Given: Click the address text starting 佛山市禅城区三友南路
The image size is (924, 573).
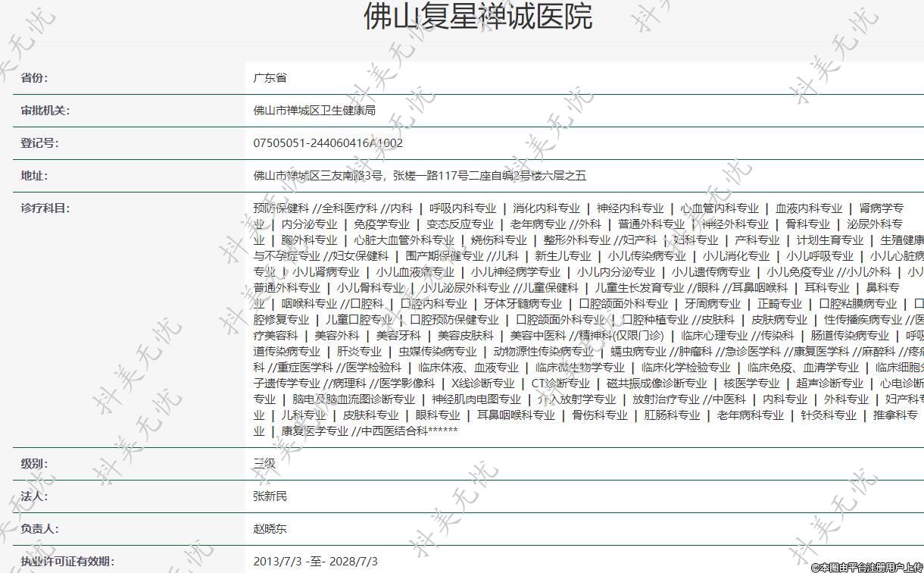Looking at the screenshot, I should click(x=420, y=176).
